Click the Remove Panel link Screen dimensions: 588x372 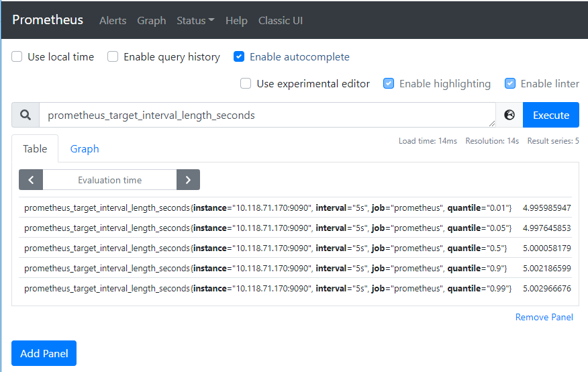[x=544, y=317]
